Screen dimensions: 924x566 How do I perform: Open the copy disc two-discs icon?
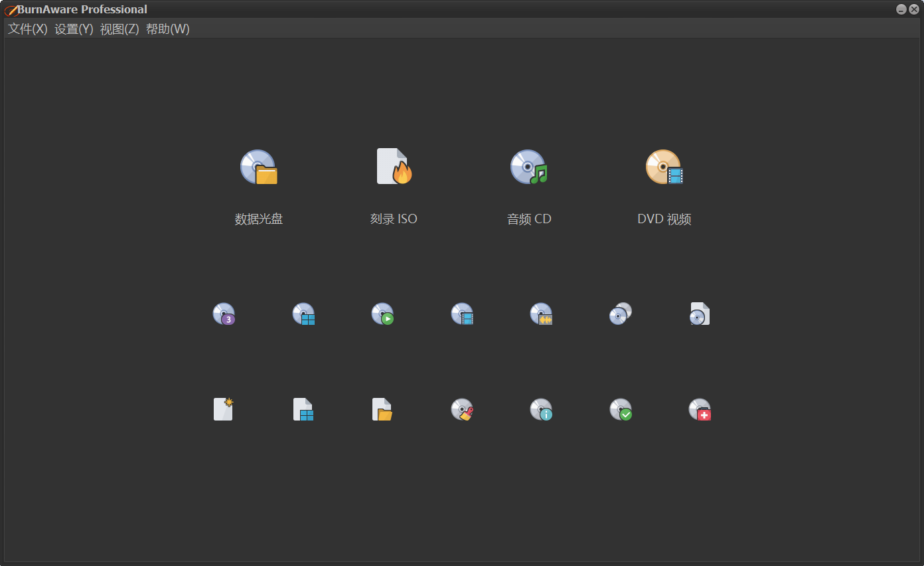[621, 314]
